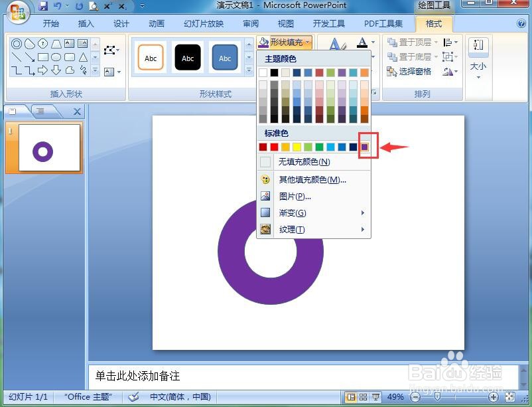The width and height of the screenshot is (532, 407).
Task: Open the 幻灯片放映 ribbon tab
Action: tap(204, 24)
